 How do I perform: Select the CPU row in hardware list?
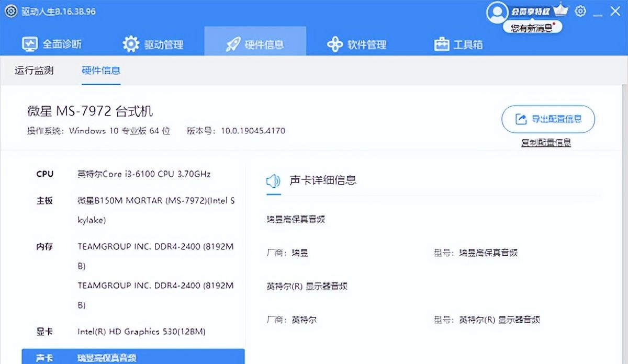pyautogui.click(x=133, y=174)
